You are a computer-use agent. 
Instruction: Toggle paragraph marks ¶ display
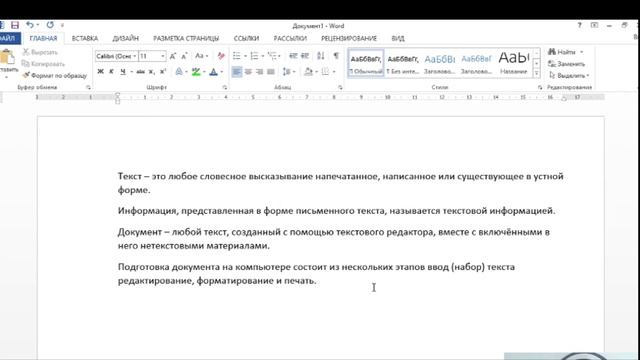point(336,56)
